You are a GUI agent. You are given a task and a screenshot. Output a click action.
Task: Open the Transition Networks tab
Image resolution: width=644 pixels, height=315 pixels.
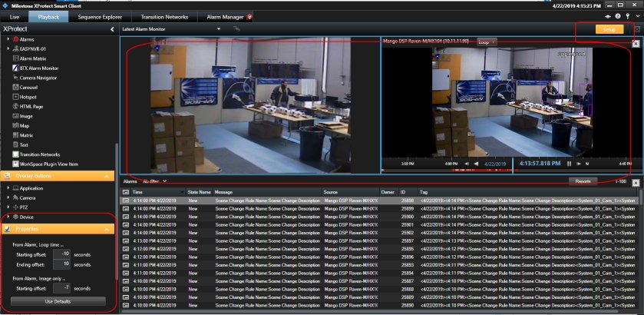click(164, 17)
